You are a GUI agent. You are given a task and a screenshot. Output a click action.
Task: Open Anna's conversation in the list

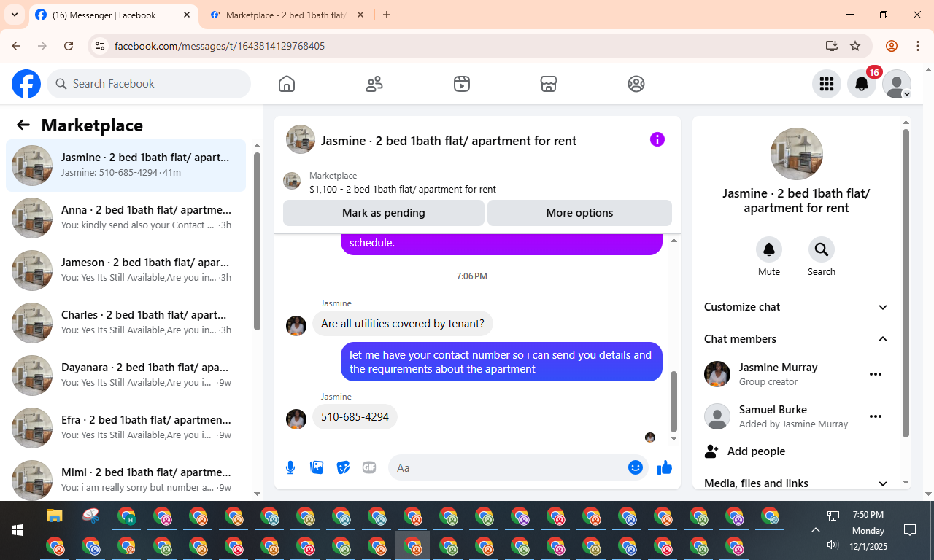click(126, 218)
